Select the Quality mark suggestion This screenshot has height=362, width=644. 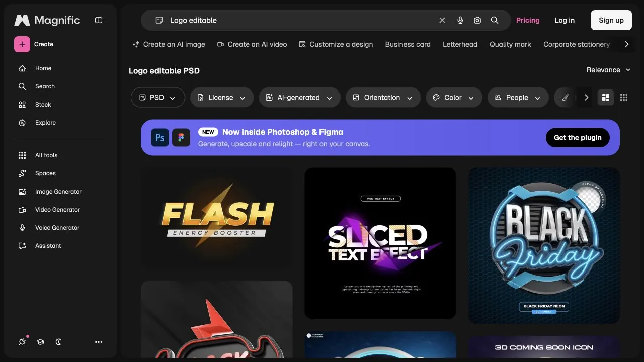coord(510,44)
